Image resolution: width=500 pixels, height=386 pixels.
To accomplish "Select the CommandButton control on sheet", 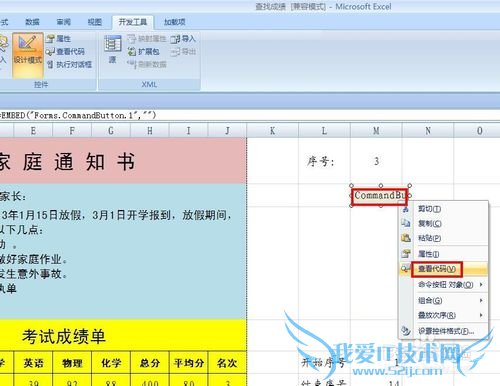I will (379, 196).
